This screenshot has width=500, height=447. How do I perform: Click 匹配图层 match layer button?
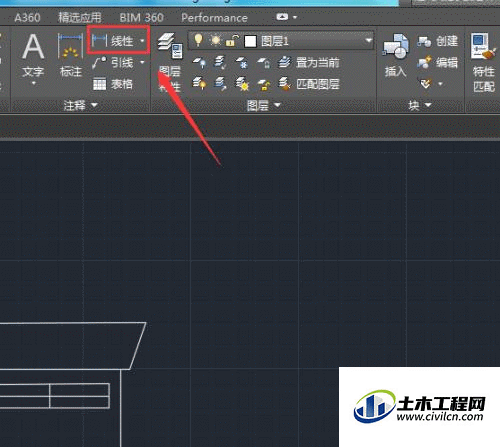pyautogui.click(x=309, y=84)
